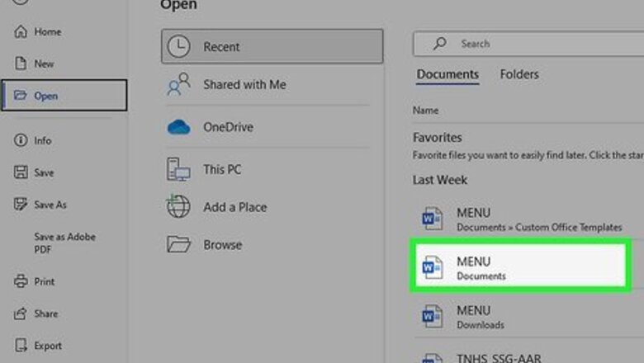
Task: Click the Info icon in sidebar
Action: coord(21,140)
